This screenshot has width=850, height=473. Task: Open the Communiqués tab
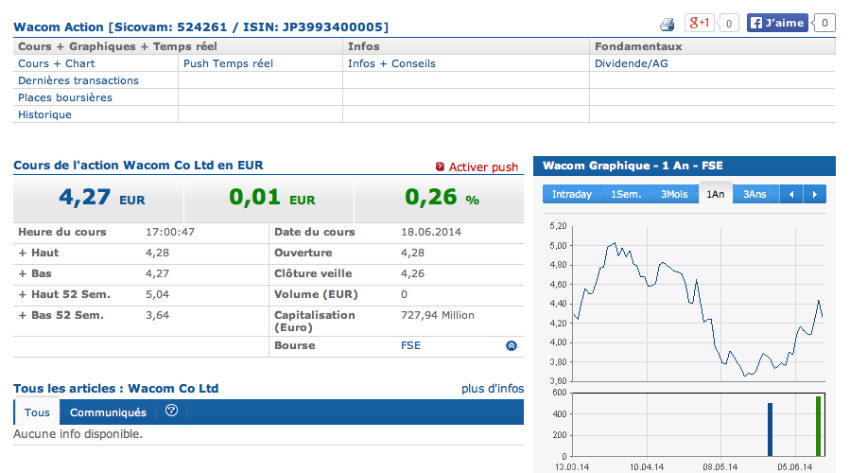(x=108, y=412)
